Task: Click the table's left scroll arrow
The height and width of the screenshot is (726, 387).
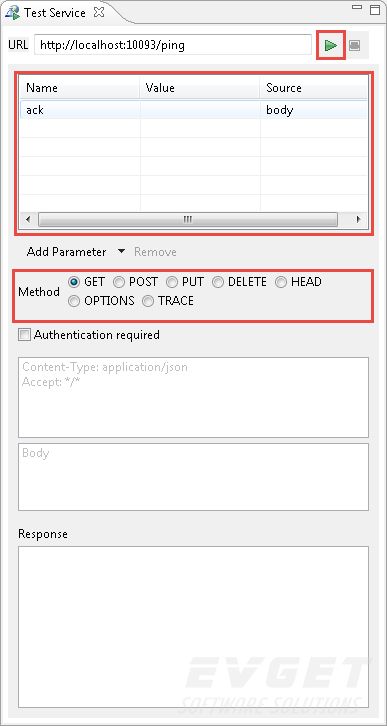Action: (x=28, y=219)
